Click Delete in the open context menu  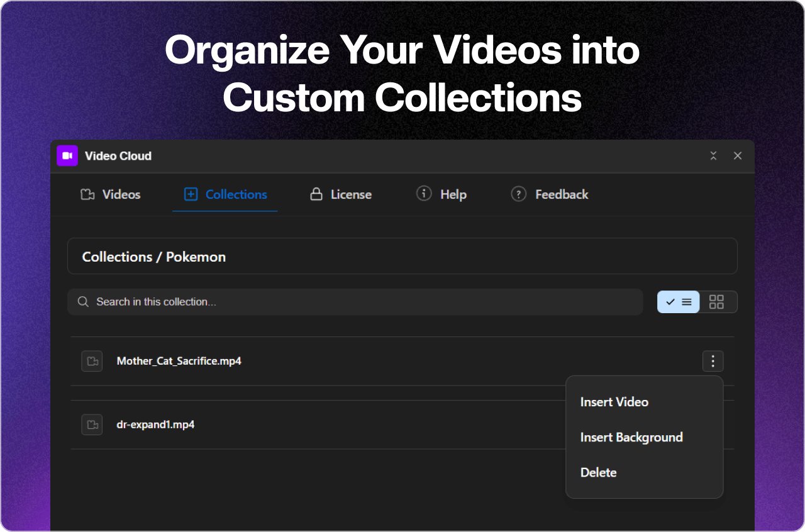[x=598, y=472]
